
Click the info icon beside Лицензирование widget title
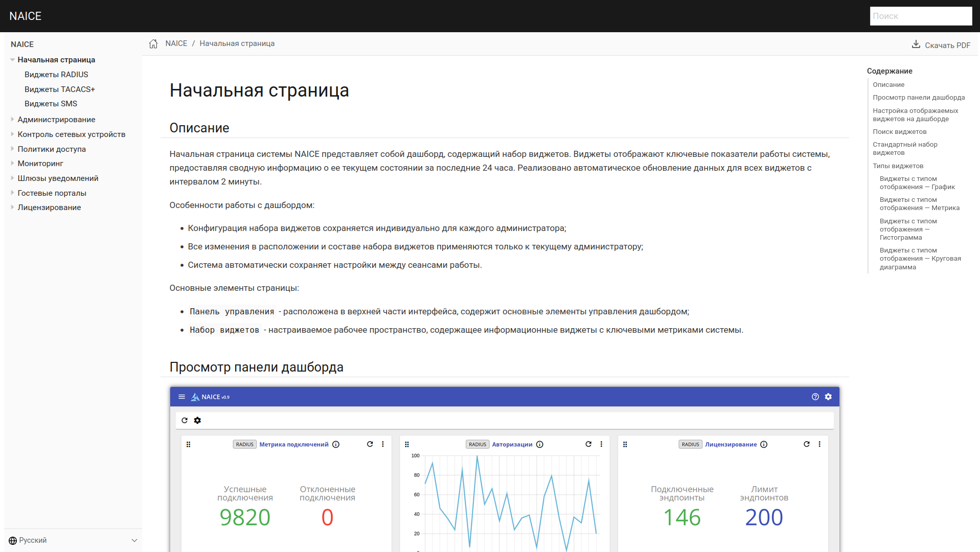[764, 444]
